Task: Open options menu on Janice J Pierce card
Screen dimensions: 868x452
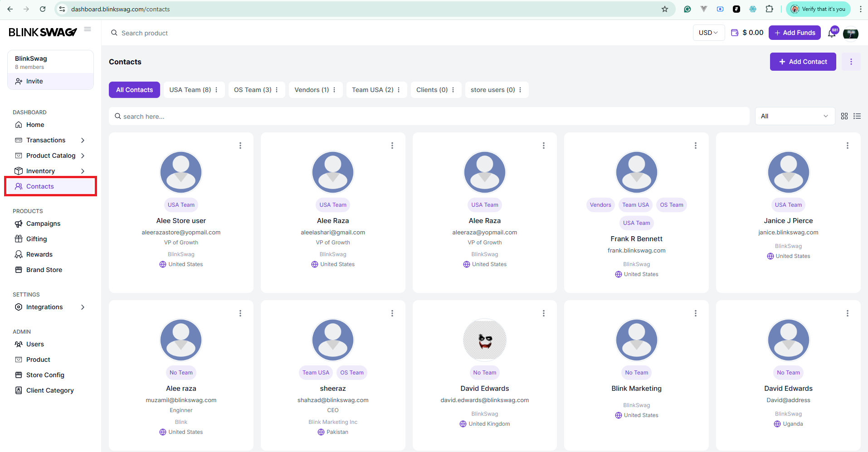Action: coord(847,146)
